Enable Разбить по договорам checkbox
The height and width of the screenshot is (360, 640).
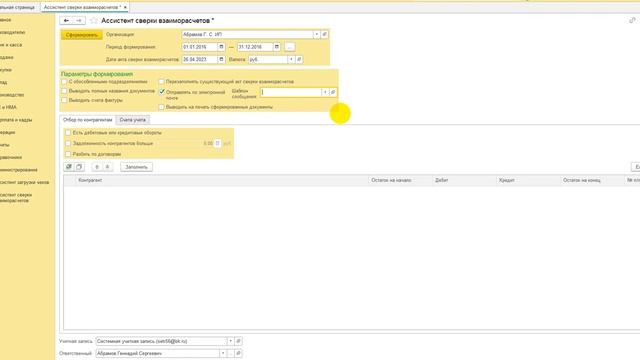68,154
